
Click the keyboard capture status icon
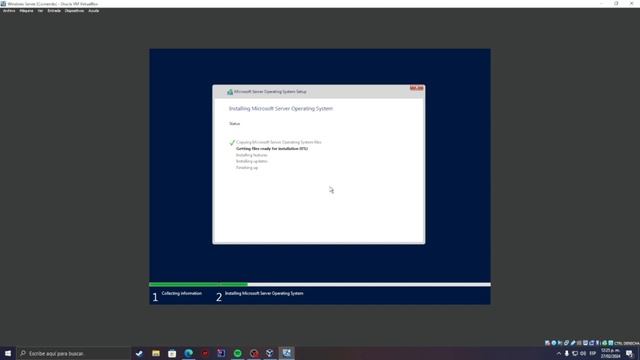click(x=611, y=343)
